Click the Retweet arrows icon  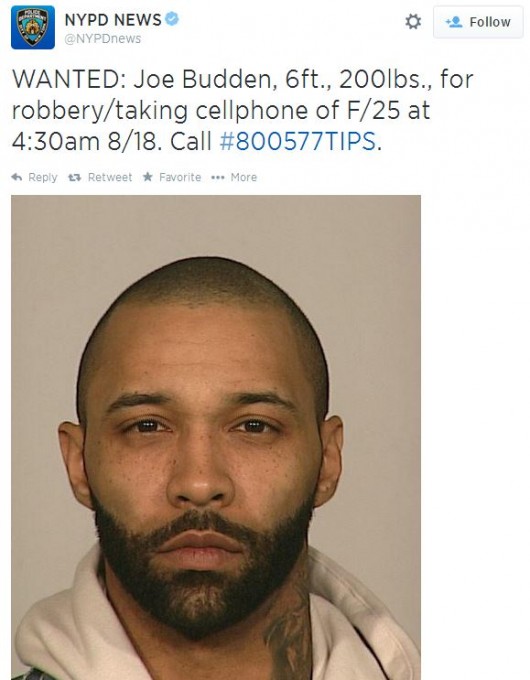(75, 177)
